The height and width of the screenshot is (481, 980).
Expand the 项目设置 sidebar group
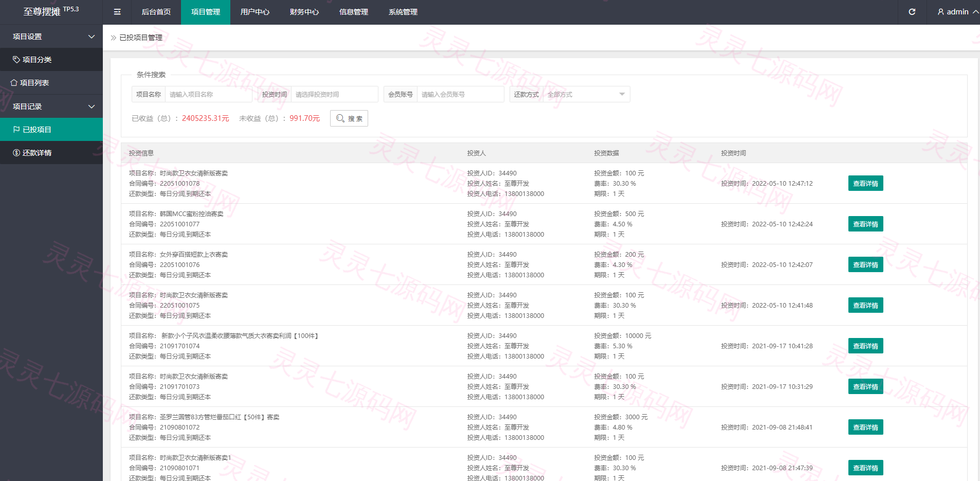pyautogui.click(x=51, y=37)
